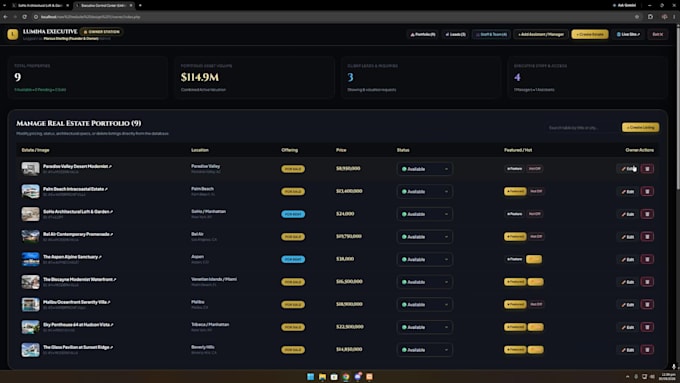
Task: Select the Executive Control Center browser tab
Action: point(103,5)
